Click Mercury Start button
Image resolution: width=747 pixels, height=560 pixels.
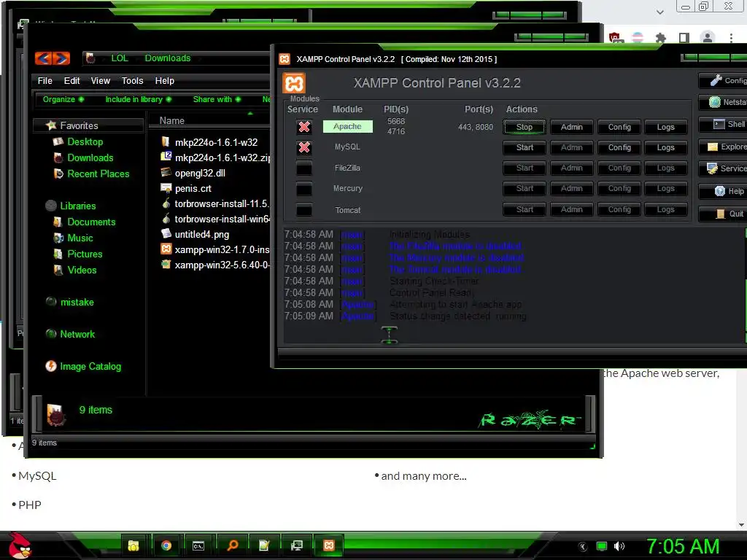[525, 189]
